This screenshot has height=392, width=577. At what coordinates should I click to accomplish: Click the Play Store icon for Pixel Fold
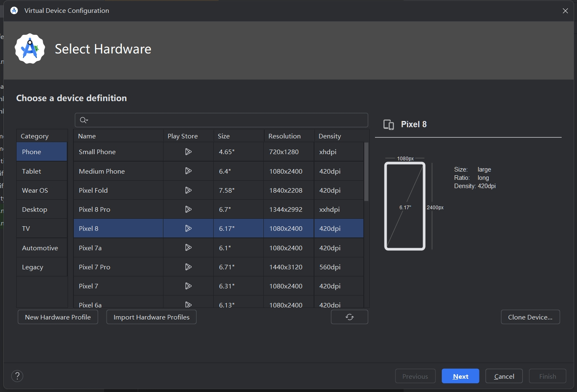[x=188, y=190]
